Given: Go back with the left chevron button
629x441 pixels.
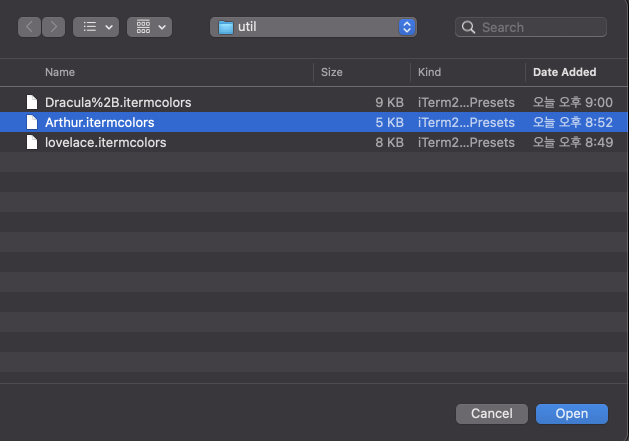Looking at the screenshot, I should coord(29,27).
